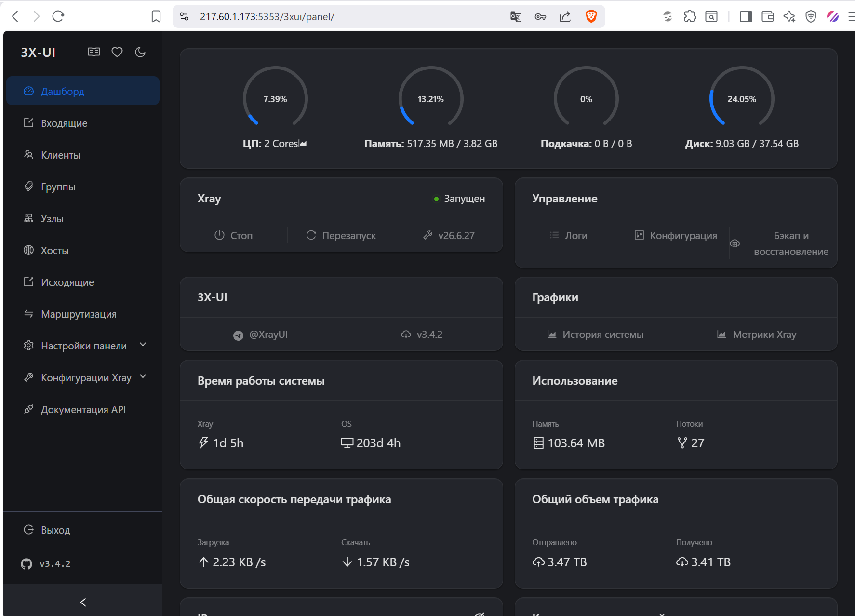Click sent traffic 3.47 TB

pyautogui.click(x=560, y=562)
